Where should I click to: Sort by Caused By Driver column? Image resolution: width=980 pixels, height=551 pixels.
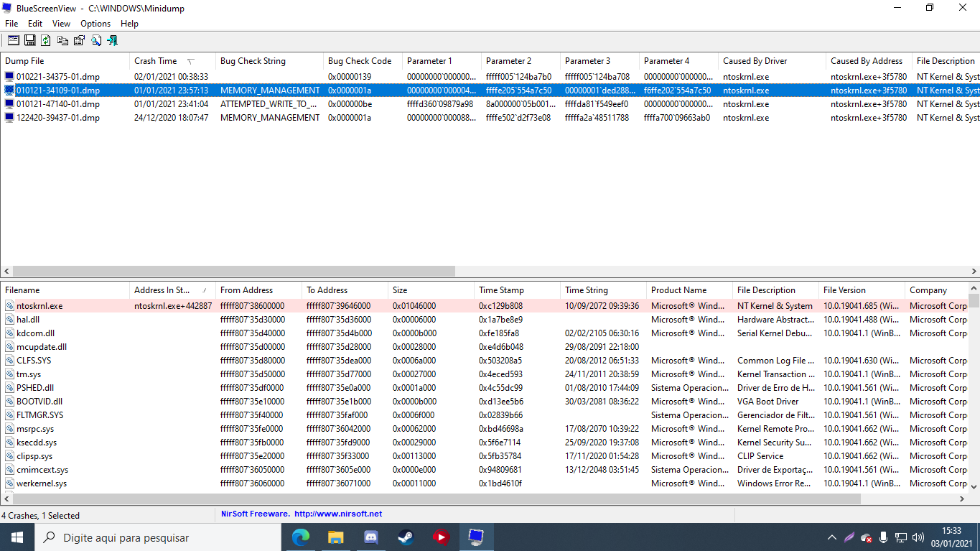[x=772, y=61]
